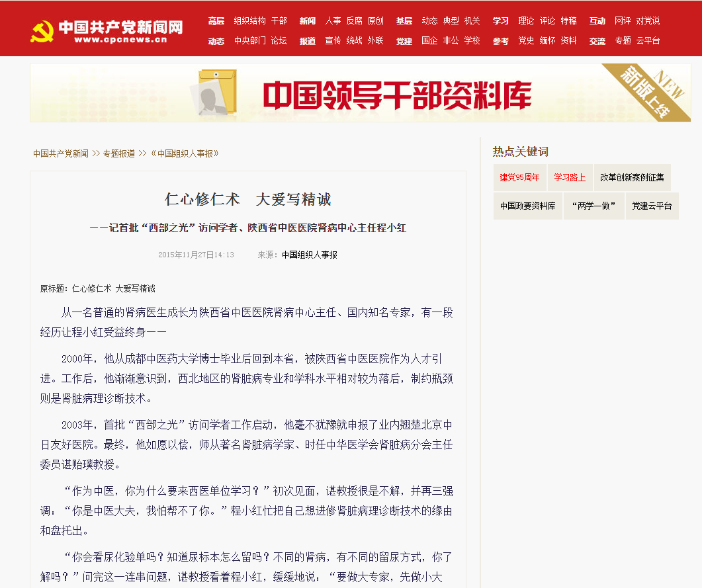The width and height of the screenshot is (702, 588).
Task: Go to 云平台 page
Action: coord(648,41)
